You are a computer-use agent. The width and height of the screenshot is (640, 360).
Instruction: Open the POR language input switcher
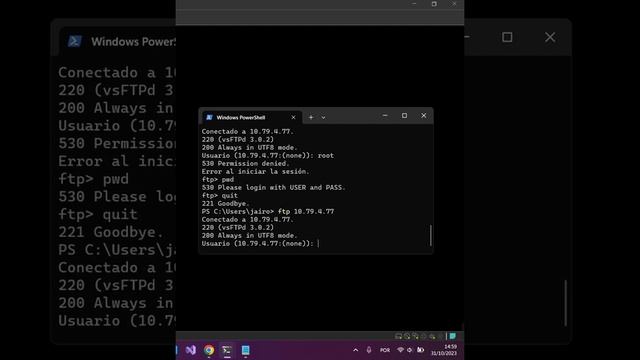(x=385, y=350)
